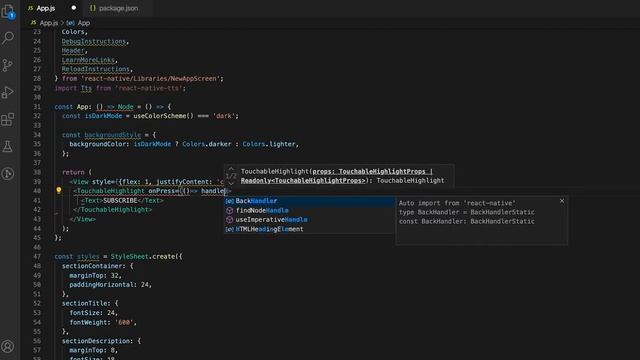
Task: Open the Run and Debug view
Action: coord(8,92)
